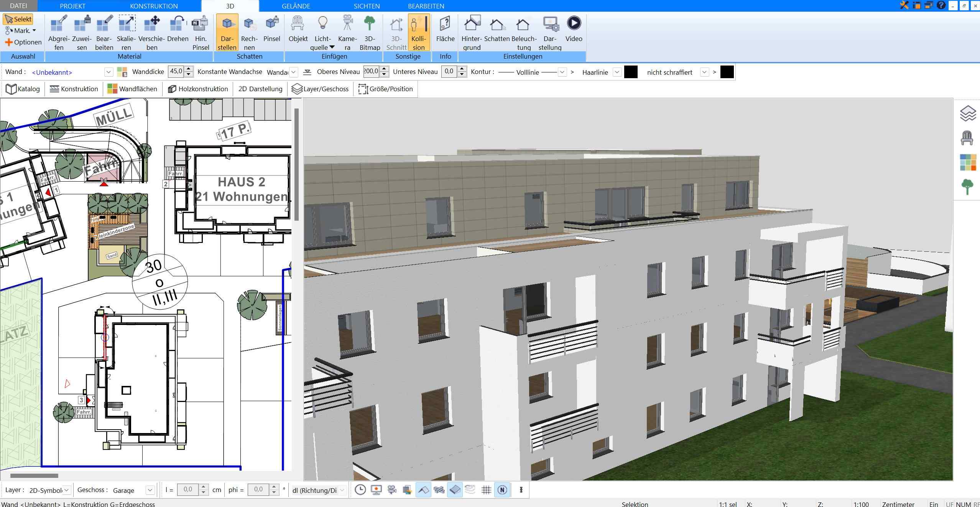Viewport: 980px width, 507px height.
Task: Switch to the SICHTEN tab
Action: pos(367,6)
